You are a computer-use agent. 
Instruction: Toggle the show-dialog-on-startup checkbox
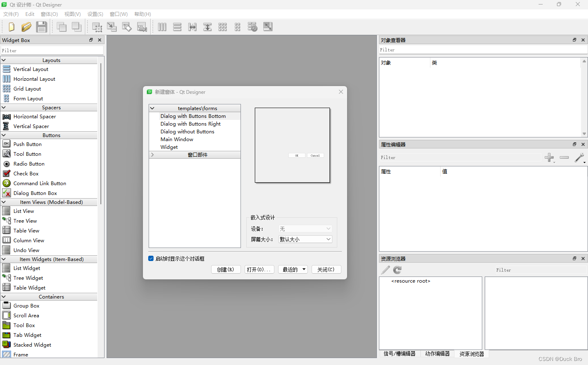[151, 259]
